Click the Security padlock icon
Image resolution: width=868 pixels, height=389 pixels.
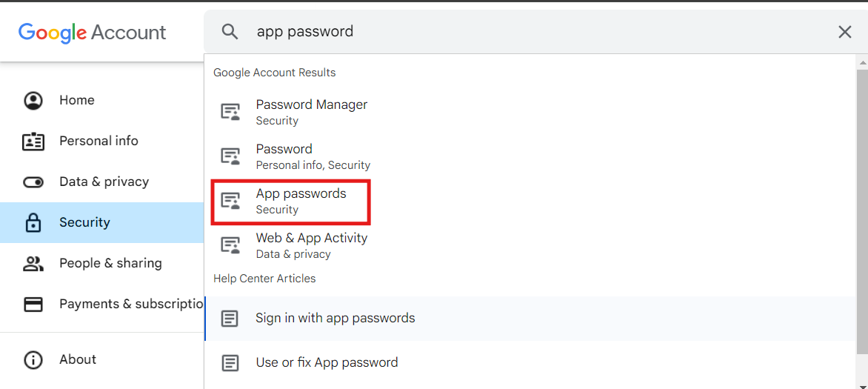point(33,222)
